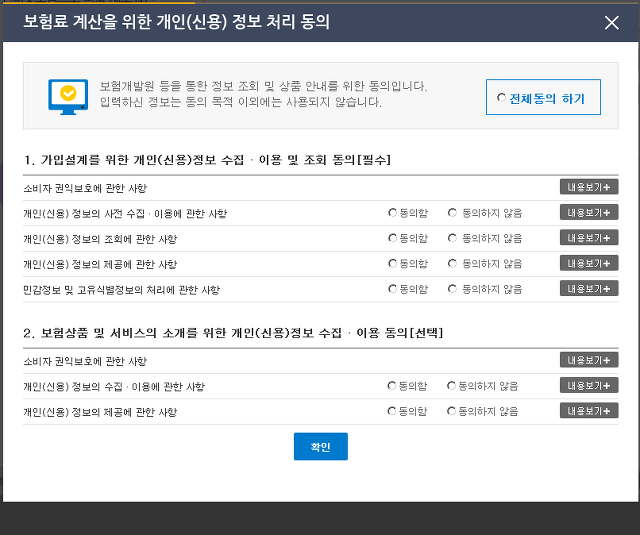Select 동의하지 않음 for 정보의 조회에 관한 사항
Image resolution: width=640 pixels, height=535 pixels.
pos(452,238)
